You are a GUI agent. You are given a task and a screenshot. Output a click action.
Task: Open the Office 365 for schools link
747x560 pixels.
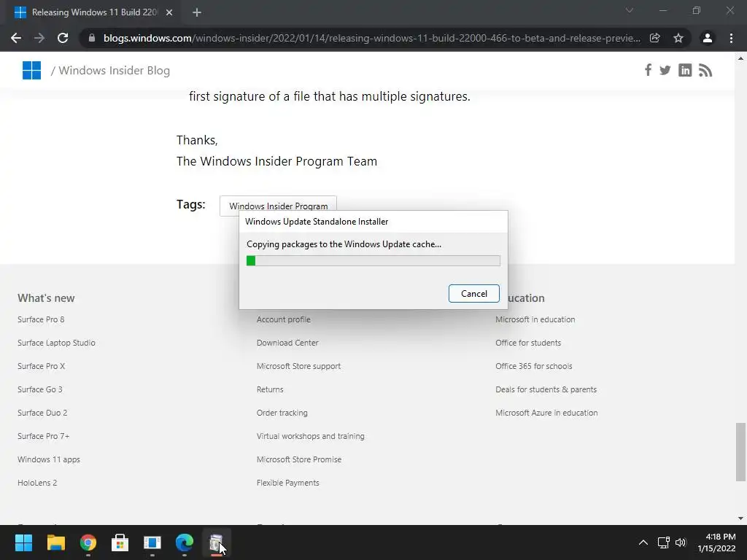tap(533, 366)
